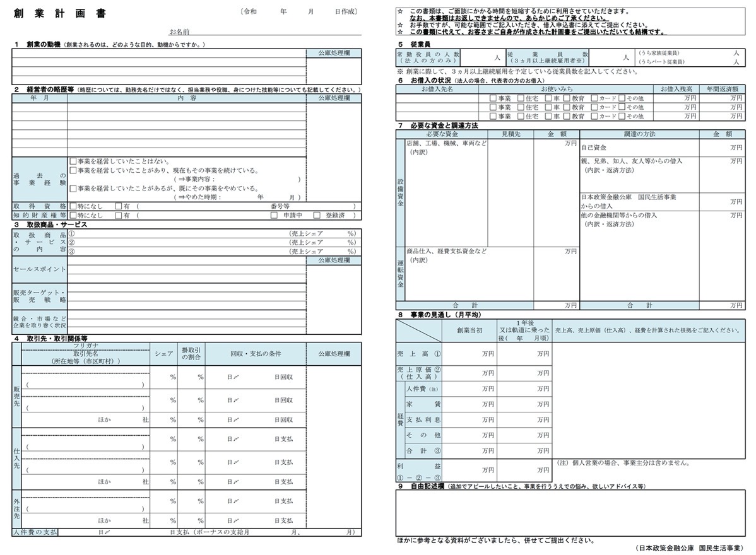This screenshot has height=555, width=756.
Task: Click '日本政策金融公庫 国民生活事業' footer text
Action: click(690, 548)
